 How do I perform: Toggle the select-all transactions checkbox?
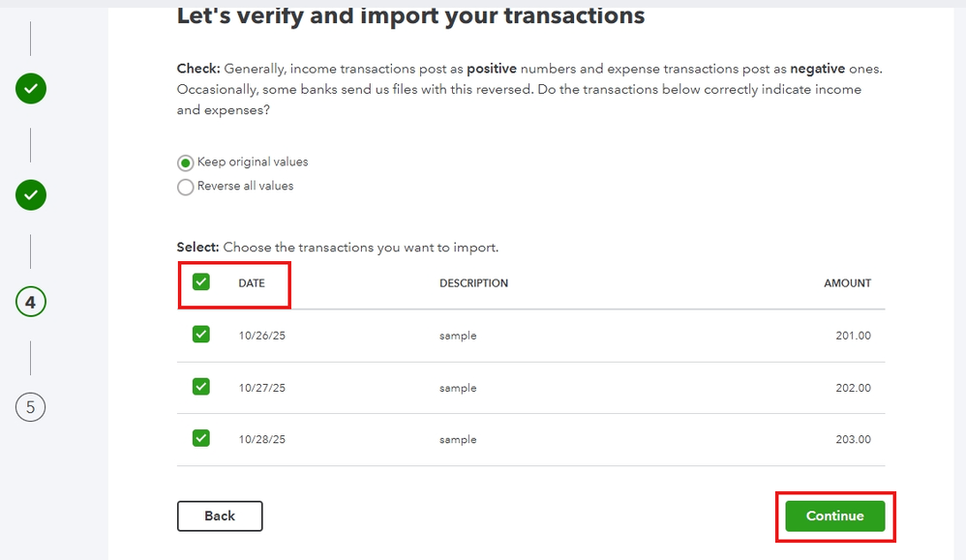[201, 282]
